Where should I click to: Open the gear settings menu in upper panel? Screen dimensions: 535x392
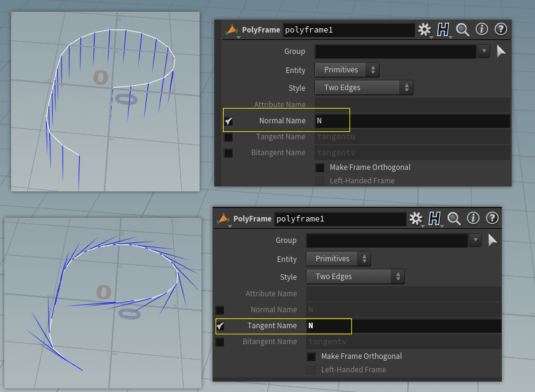coord(424,29)
